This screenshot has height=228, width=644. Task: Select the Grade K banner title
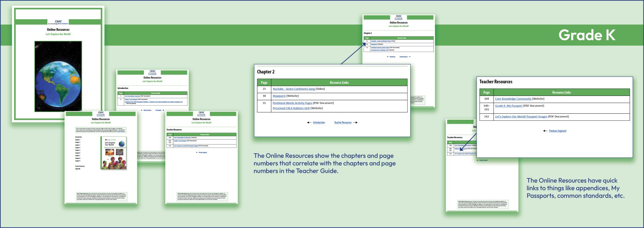click(x=587, y=35)
